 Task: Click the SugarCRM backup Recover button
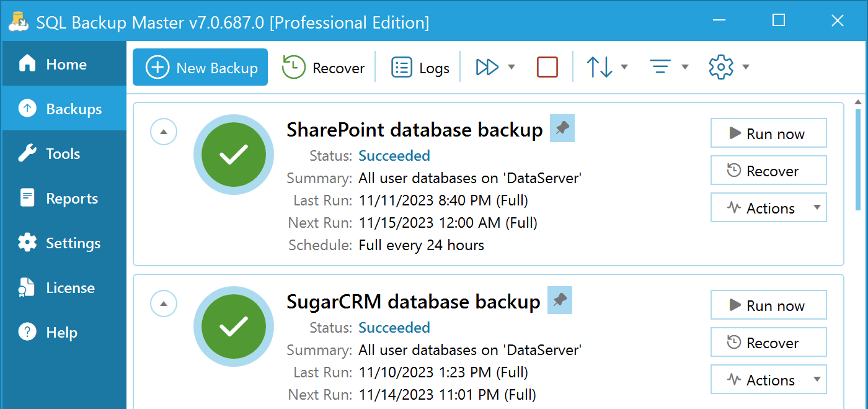(769, 343)
